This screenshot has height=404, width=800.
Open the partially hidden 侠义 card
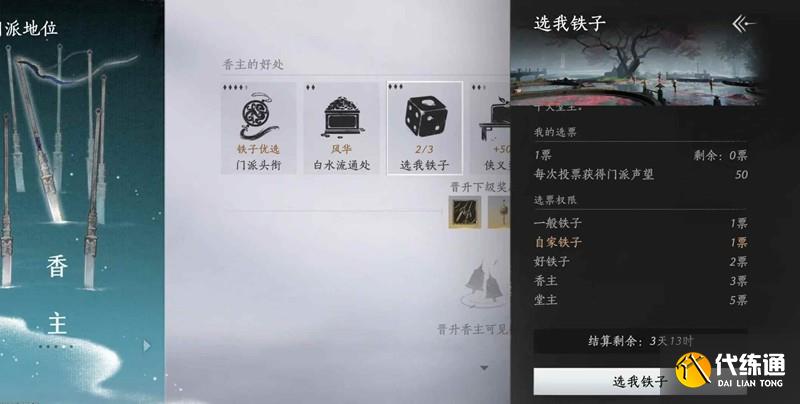[490, 129]
